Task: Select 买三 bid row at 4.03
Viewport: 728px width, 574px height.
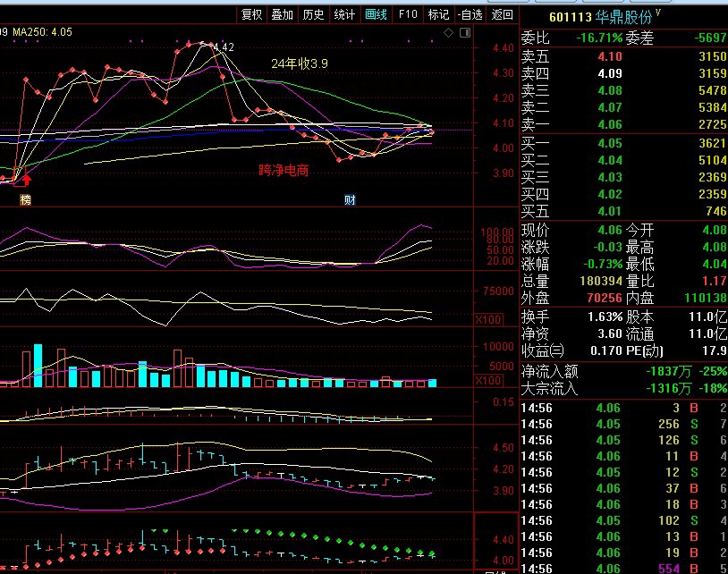Action: tap(623, 177)
